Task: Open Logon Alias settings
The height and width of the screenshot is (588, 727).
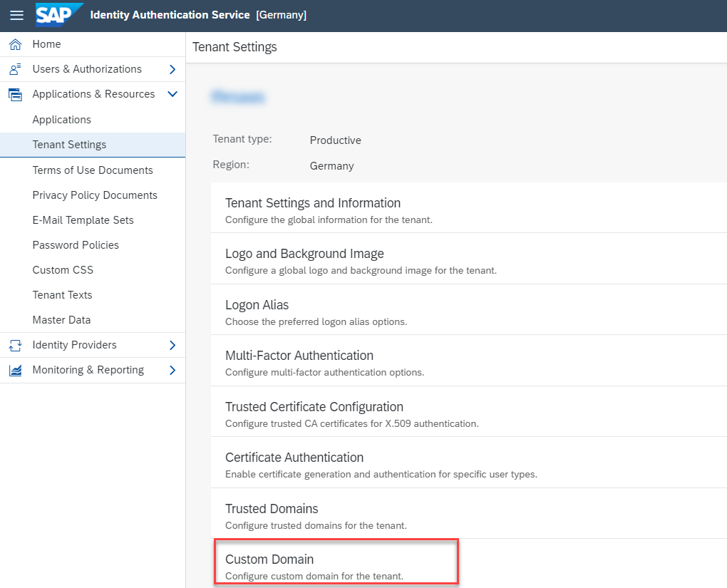Action: click(x=469, y=310)
